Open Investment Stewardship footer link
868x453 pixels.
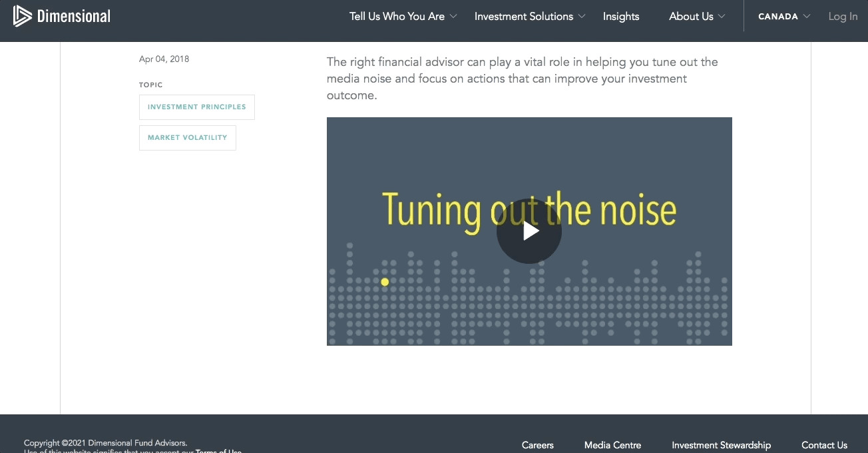tap(721, 445)
